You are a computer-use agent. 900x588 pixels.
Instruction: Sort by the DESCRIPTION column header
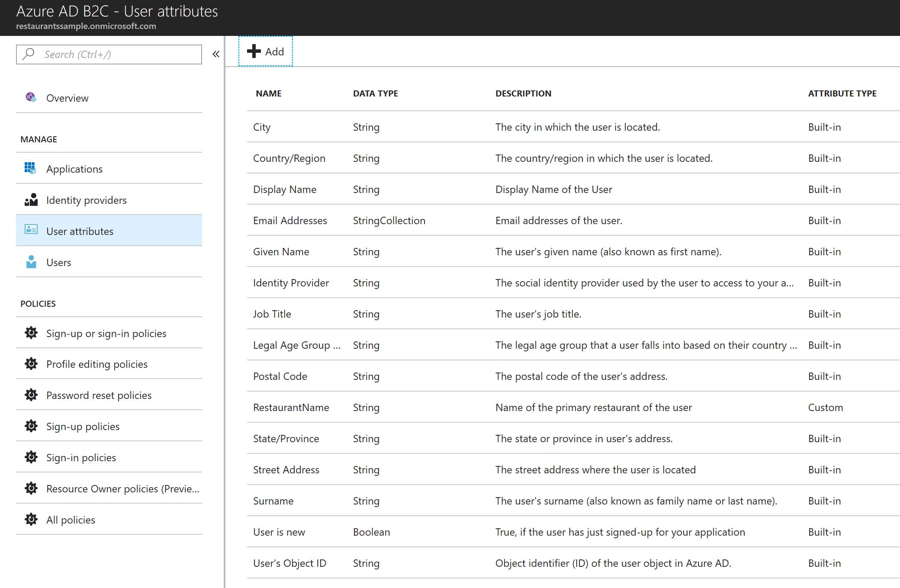523,93
